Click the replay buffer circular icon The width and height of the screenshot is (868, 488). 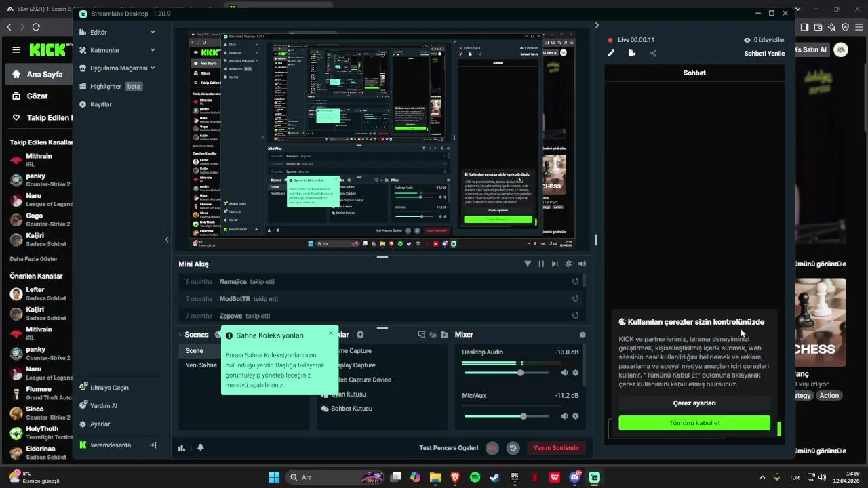(513, 448)
